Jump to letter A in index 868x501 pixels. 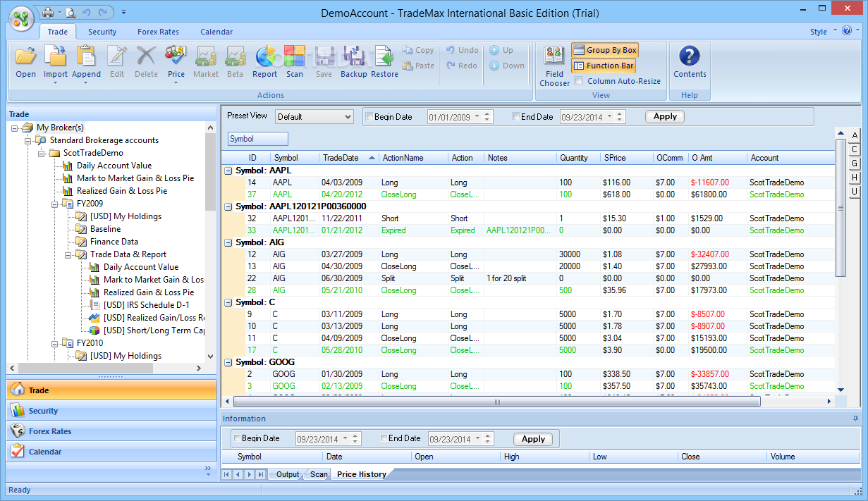coord(854,135)
